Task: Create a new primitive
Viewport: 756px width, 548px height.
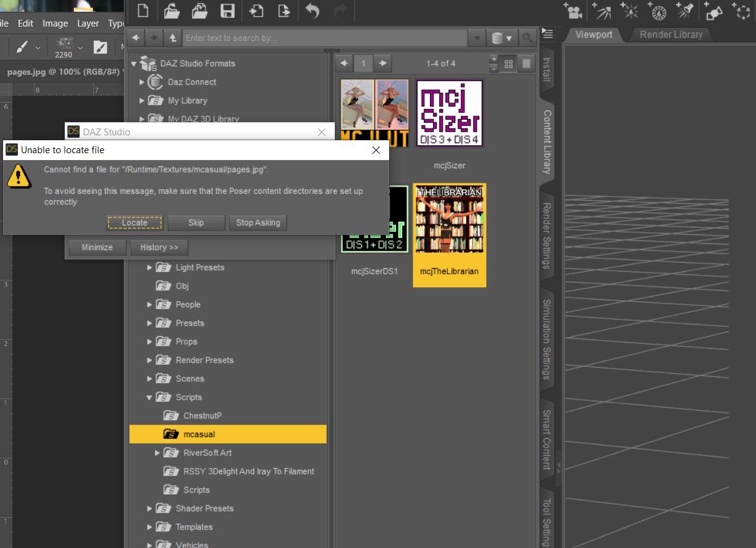Action: point(713,11)
